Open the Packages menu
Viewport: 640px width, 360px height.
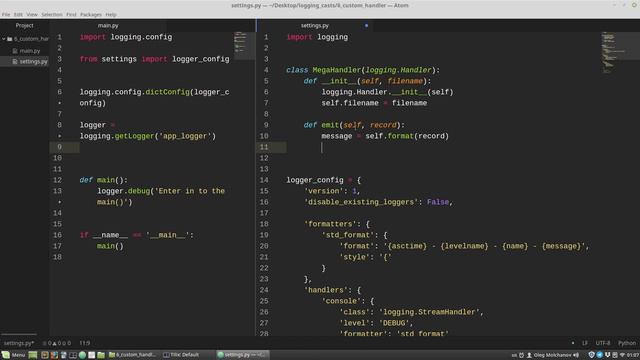point(91,14)
